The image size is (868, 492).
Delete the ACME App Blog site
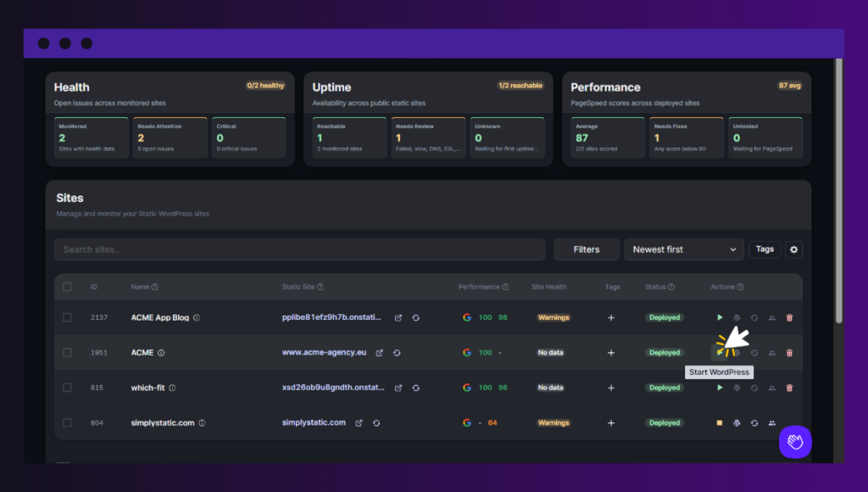(x=789, y=317)
